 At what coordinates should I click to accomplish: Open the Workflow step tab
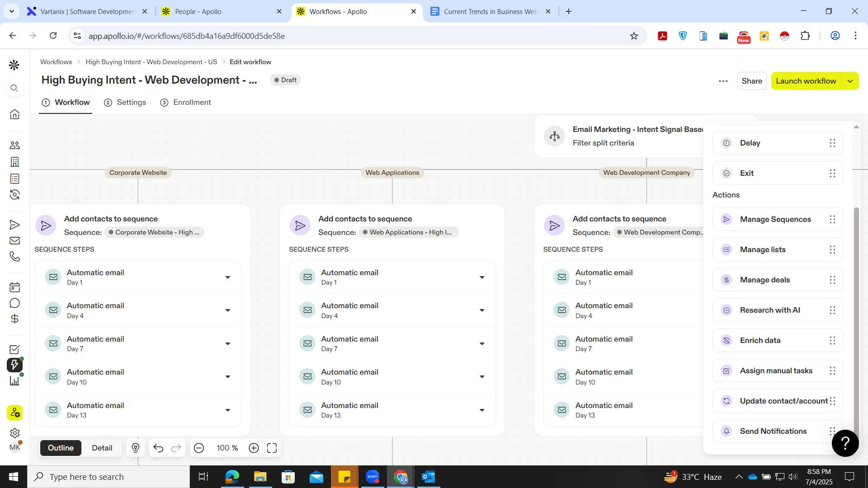(66, 102)
